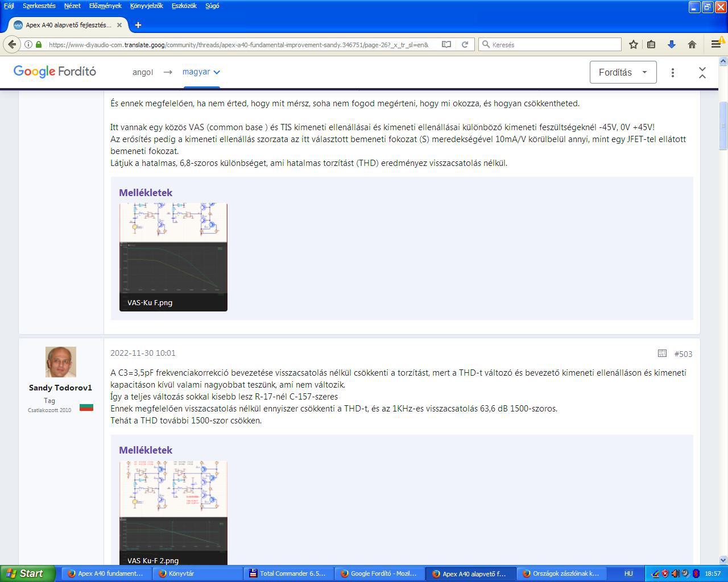Click the vertical scrollbar up arrow
728x582 pixels.
point(723,60)
